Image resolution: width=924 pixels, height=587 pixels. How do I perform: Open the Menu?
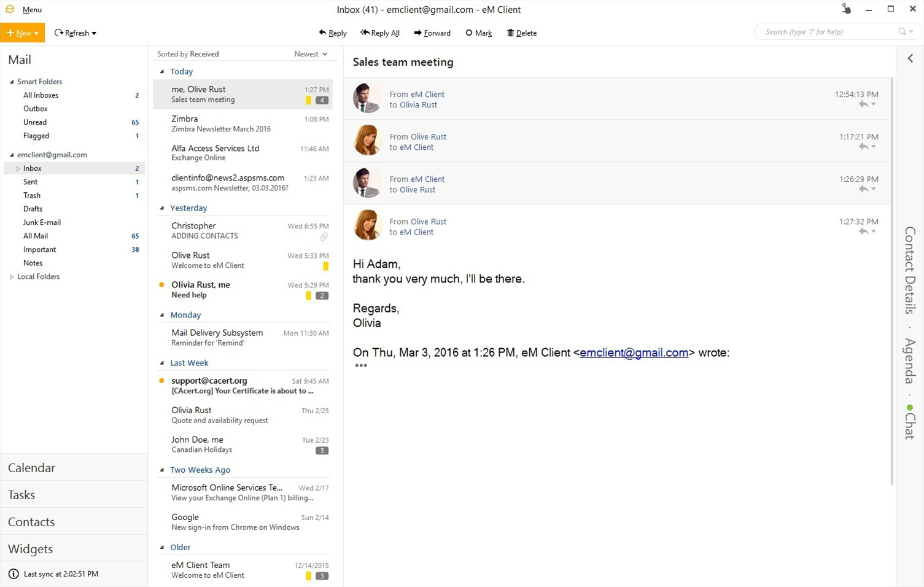[32, 10]
